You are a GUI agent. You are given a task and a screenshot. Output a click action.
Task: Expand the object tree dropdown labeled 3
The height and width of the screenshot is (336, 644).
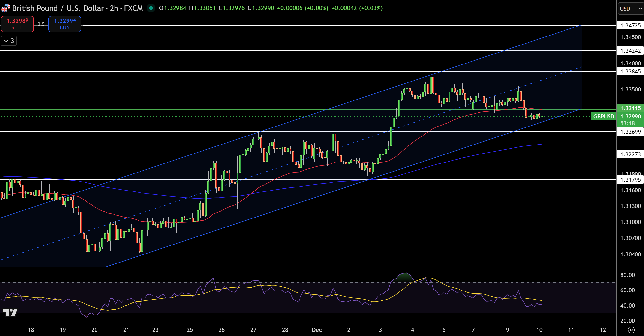[9, 41]
